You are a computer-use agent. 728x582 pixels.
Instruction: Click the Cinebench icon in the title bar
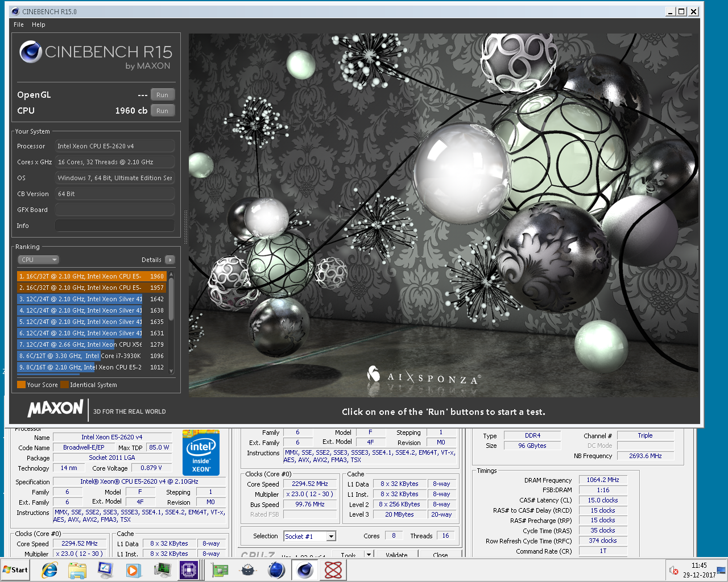click(15, 11)
